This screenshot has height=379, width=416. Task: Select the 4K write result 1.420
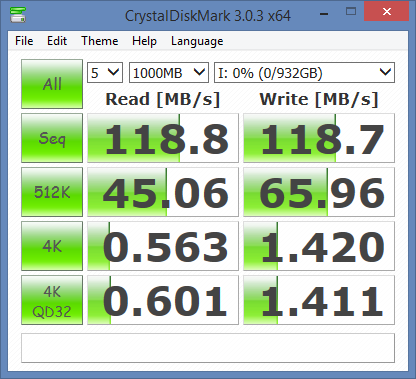coord(319,246)
